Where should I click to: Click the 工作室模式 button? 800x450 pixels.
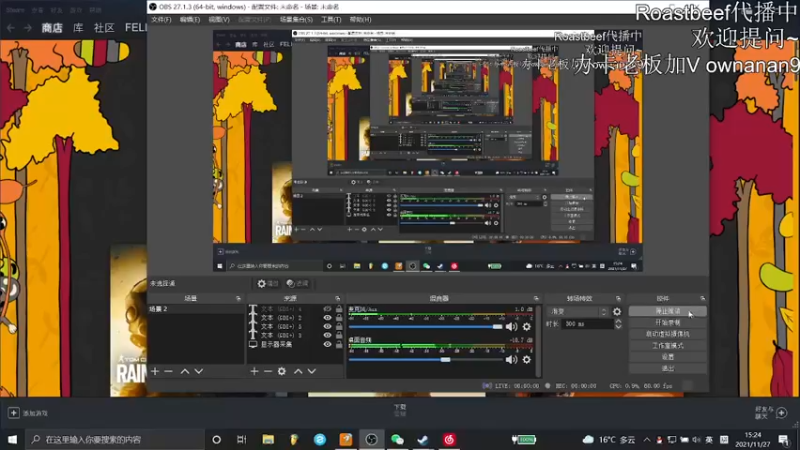[x=667, y=345]
